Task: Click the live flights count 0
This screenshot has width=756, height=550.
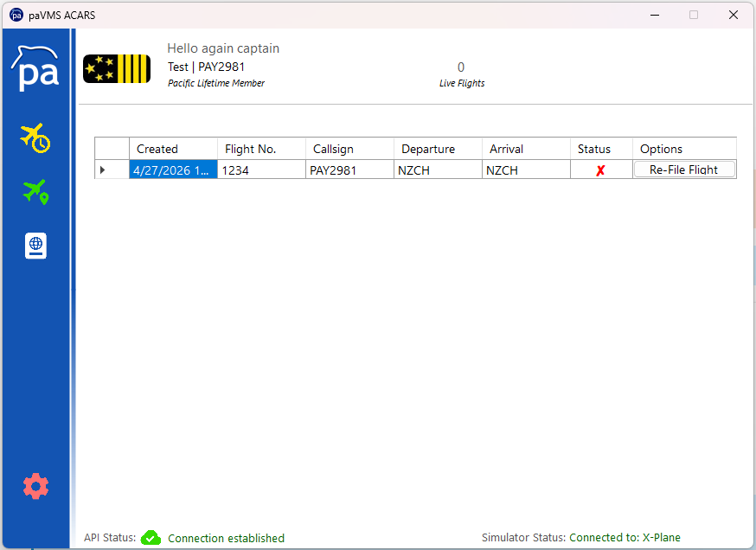Action: (x=461, y=67)
